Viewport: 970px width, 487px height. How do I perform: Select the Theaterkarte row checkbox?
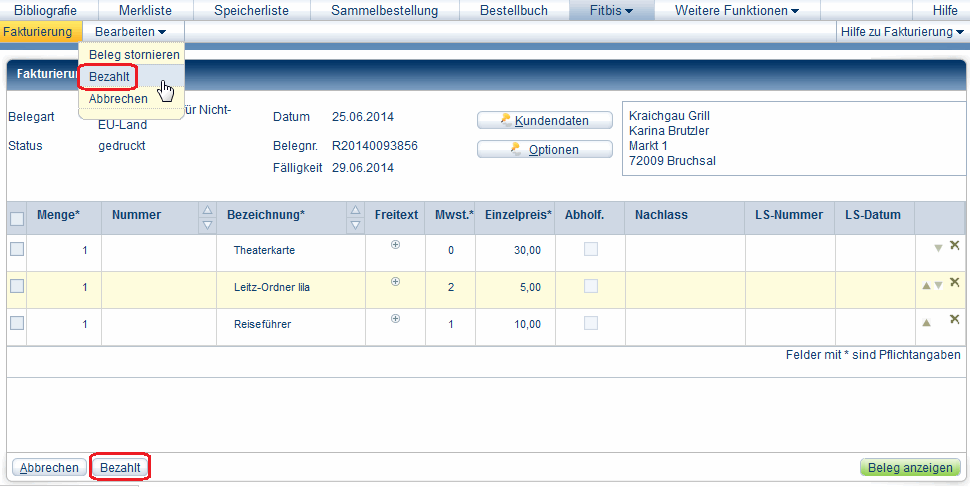(17, 249)
